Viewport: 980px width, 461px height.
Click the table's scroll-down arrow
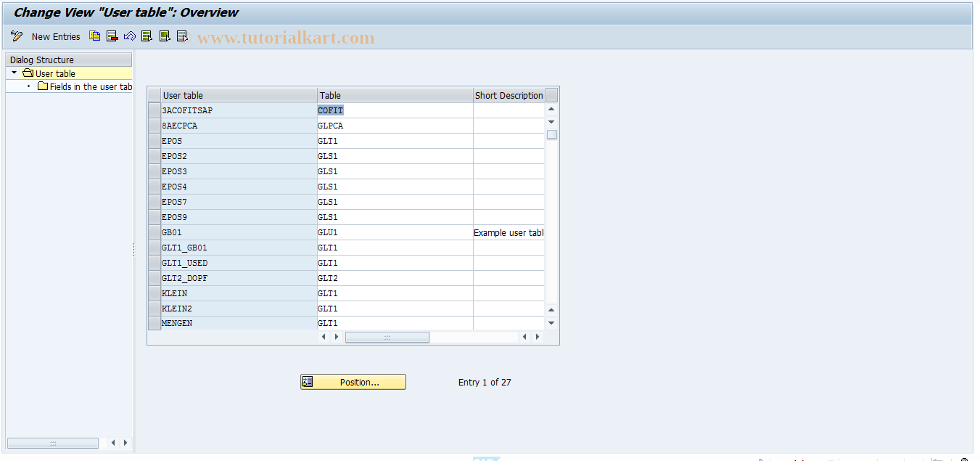[551, 322]
